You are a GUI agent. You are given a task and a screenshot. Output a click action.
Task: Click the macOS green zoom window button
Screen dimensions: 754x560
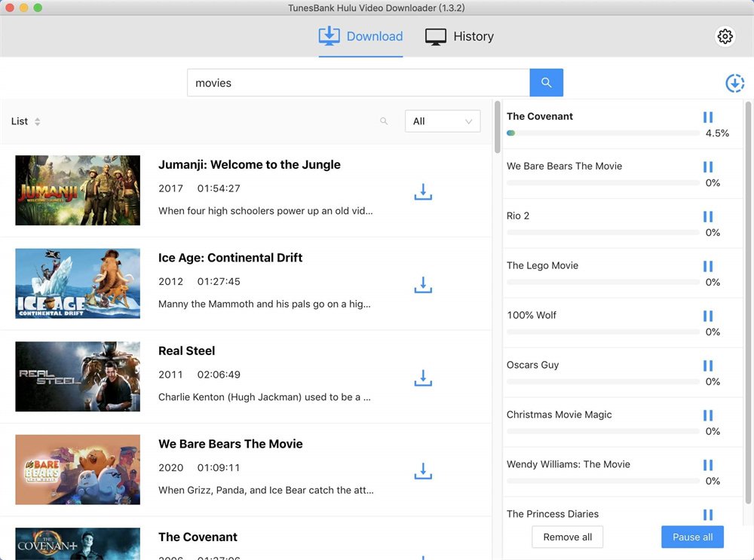pyautogui.click(x=38, y=8)
